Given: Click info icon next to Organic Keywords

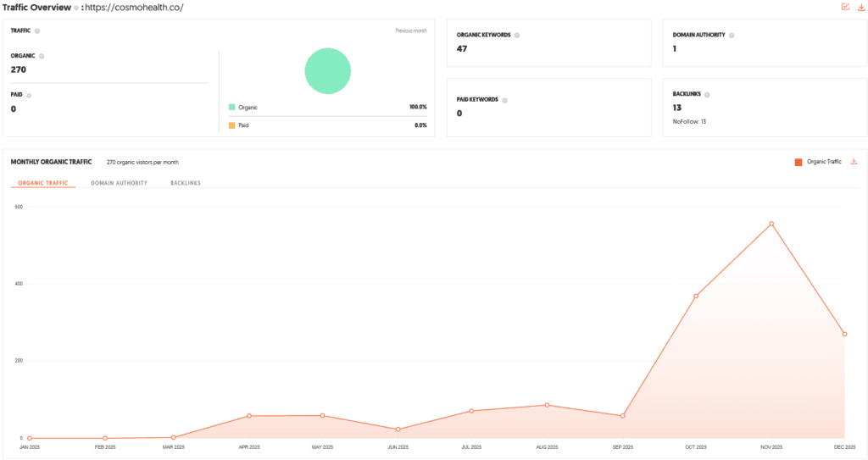Looking at the screenshot, I should (x=517, y=36).
